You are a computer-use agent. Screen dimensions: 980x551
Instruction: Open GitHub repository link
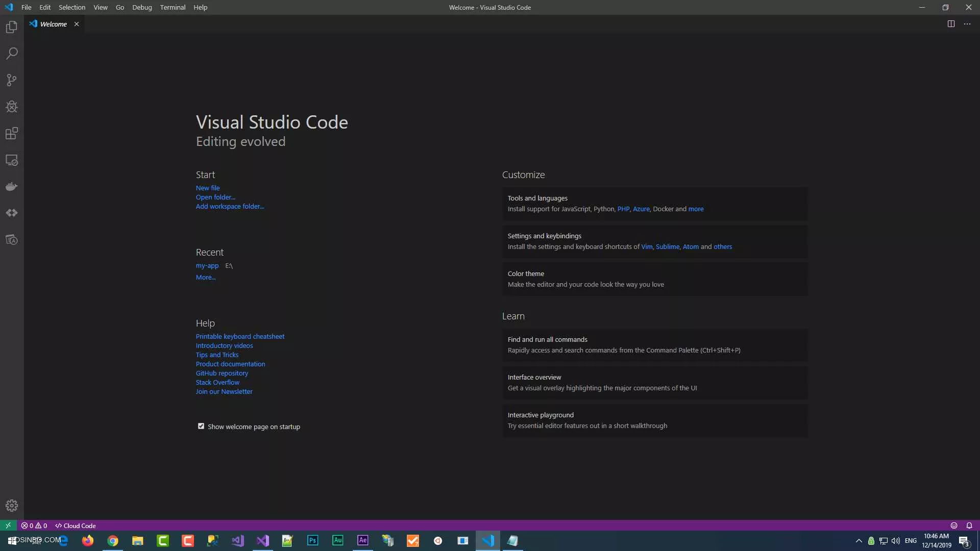tap(222, 373)
